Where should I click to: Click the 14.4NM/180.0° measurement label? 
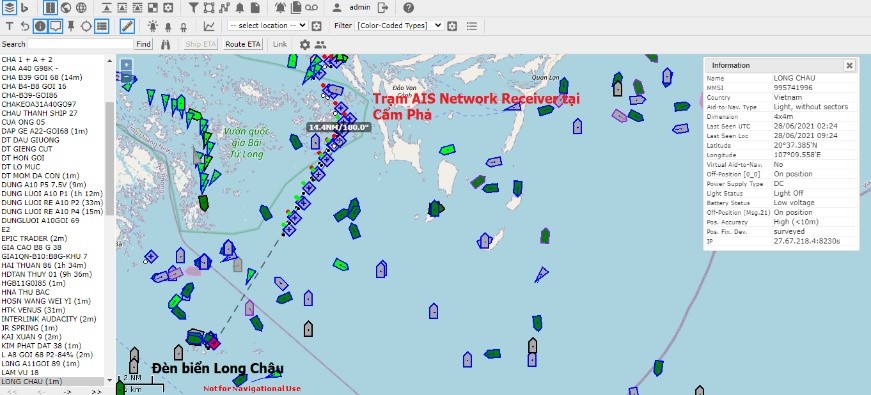coord(339,127)
